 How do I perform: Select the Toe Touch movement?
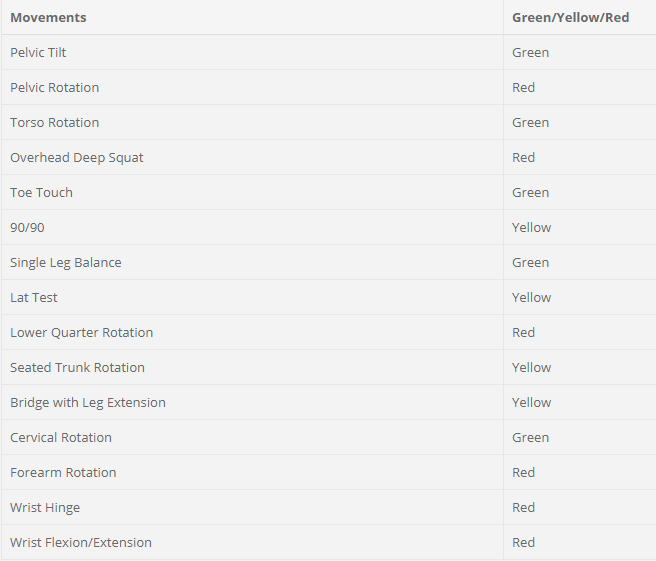tap(41, 192)
